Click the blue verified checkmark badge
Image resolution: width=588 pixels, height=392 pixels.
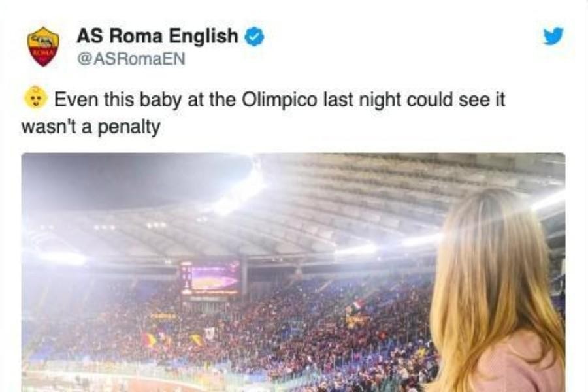click(255, 37)
